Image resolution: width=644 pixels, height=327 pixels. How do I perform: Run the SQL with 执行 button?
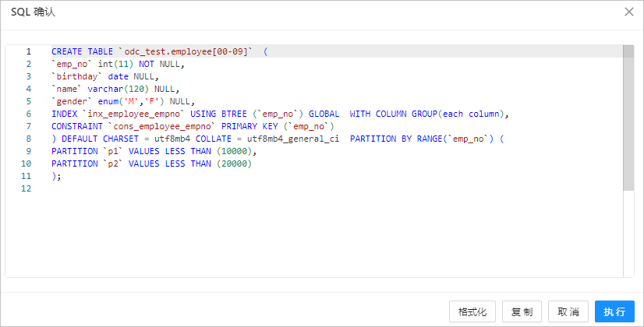[x=614, y=311]
